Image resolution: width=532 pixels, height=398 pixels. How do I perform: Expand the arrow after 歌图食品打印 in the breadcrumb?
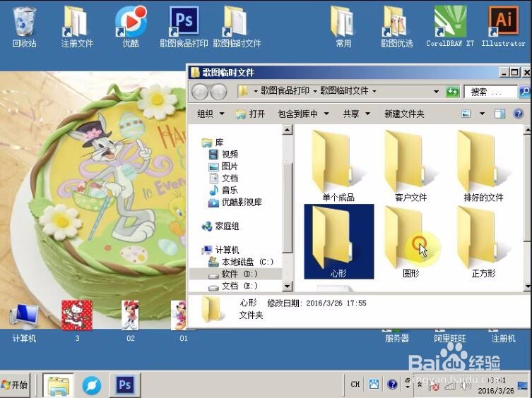315,91
